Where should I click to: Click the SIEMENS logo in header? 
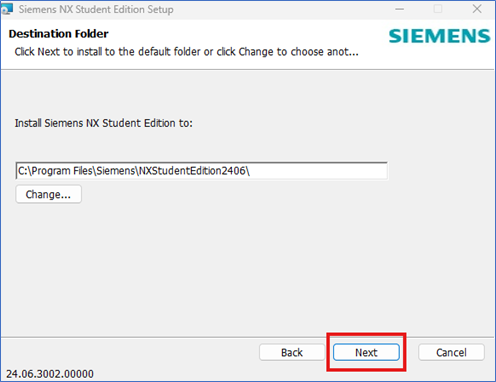[x=439, y=36]
